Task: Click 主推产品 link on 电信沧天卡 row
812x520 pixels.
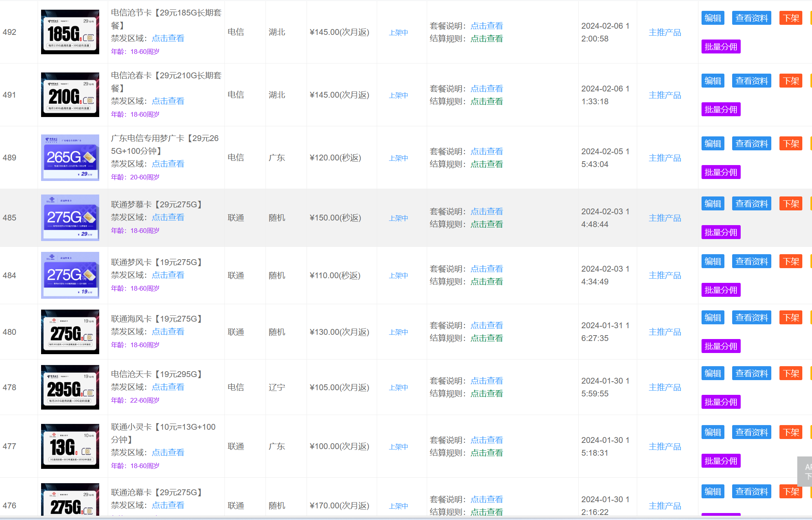Action: tap(665, 387)
